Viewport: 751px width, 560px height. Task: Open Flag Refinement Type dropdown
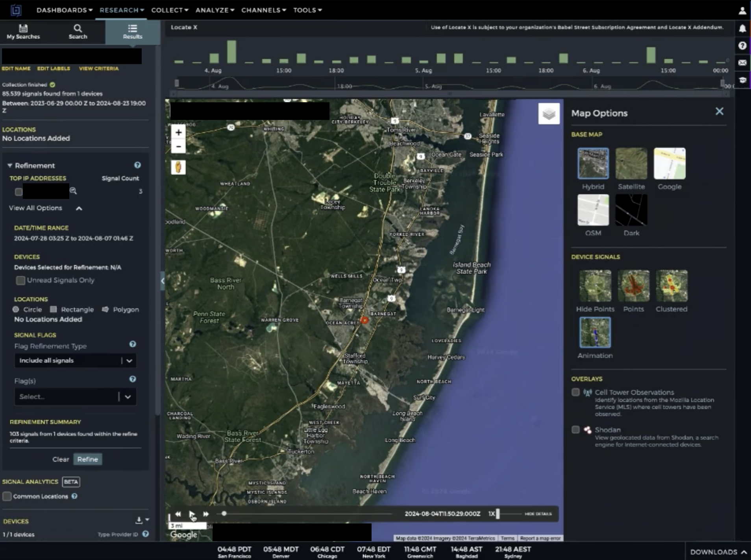pyautogui.click(x=75, y=361)
